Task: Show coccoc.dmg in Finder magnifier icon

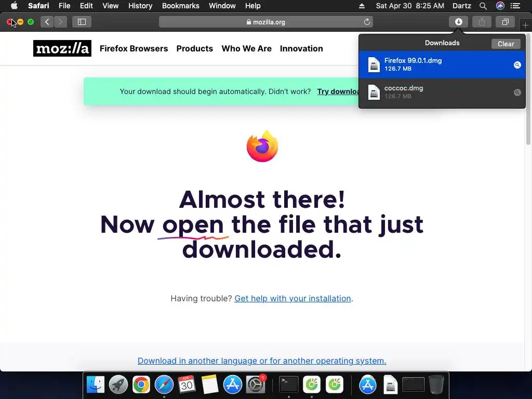Action: pyautogui.click(x=517, y=92)
